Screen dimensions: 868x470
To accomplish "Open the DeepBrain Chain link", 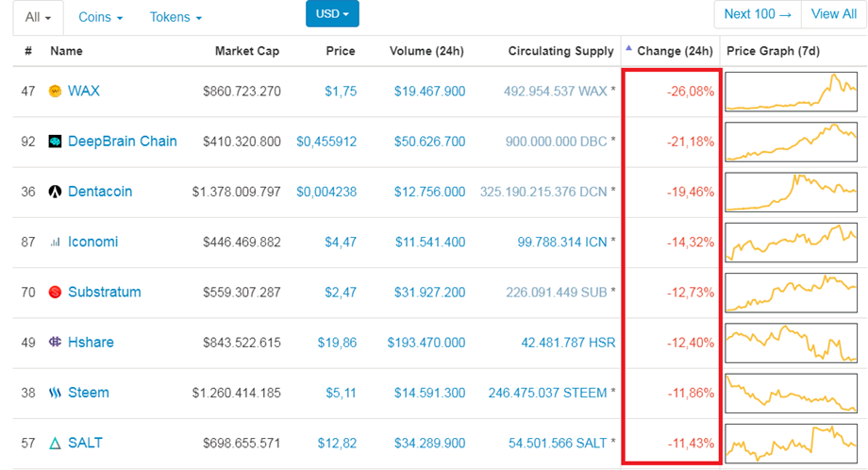I will pos(123,142).
